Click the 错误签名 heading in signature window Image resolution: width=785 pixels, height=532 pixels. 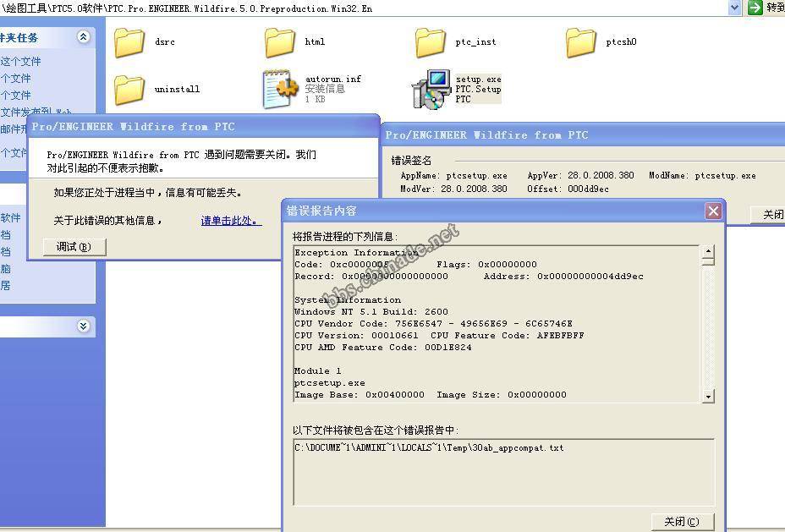(411, 161)
